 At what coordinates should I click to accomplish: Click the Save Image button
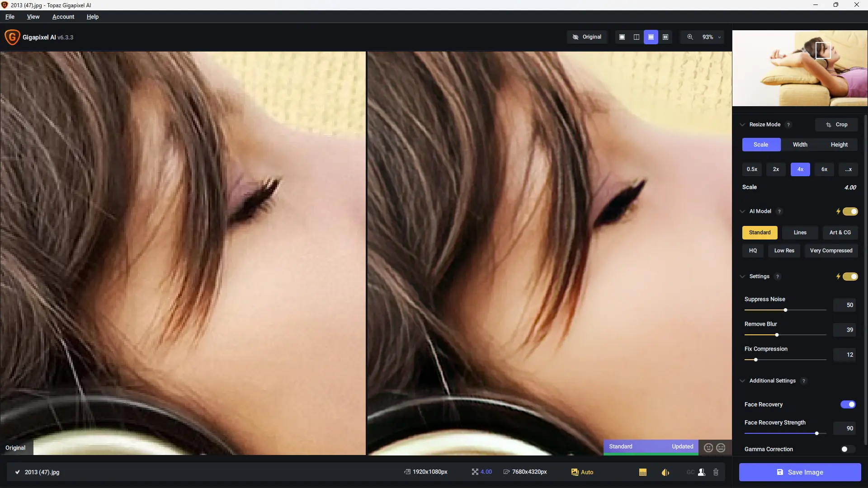click(800, 472)
